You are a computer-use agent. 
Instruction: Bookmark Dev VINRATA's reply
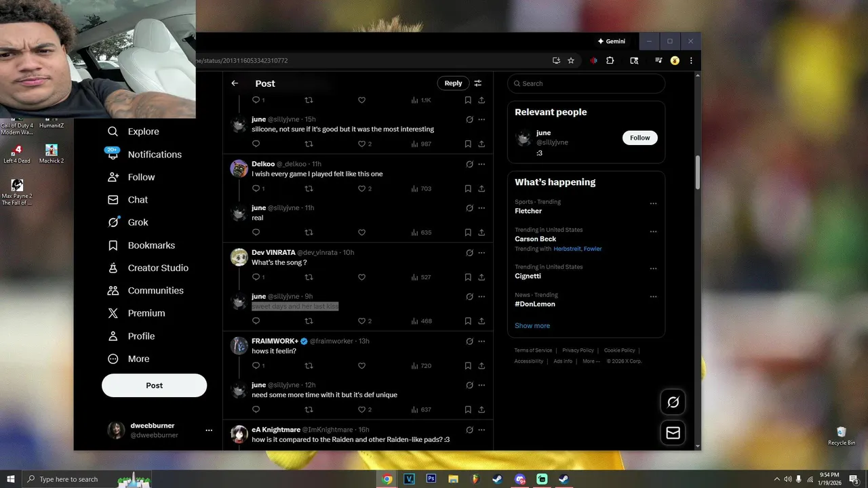(x=468, y=277)
